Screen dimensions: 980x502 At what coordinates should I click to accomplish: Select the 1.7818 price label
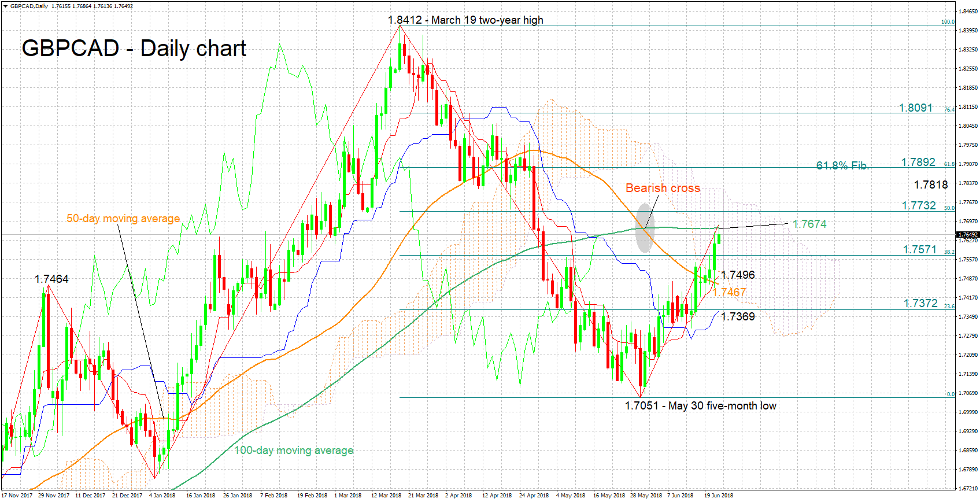coord(931,185)
